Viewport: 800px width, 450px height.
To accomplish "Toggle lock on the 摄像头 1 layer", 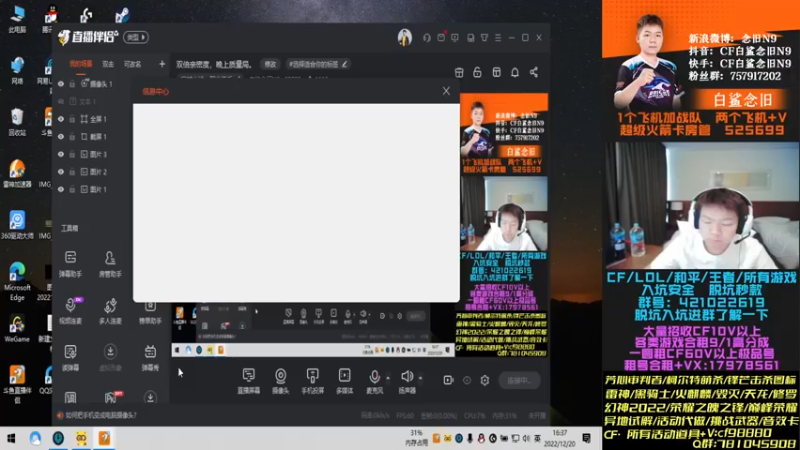I will (x=72, y=84).
